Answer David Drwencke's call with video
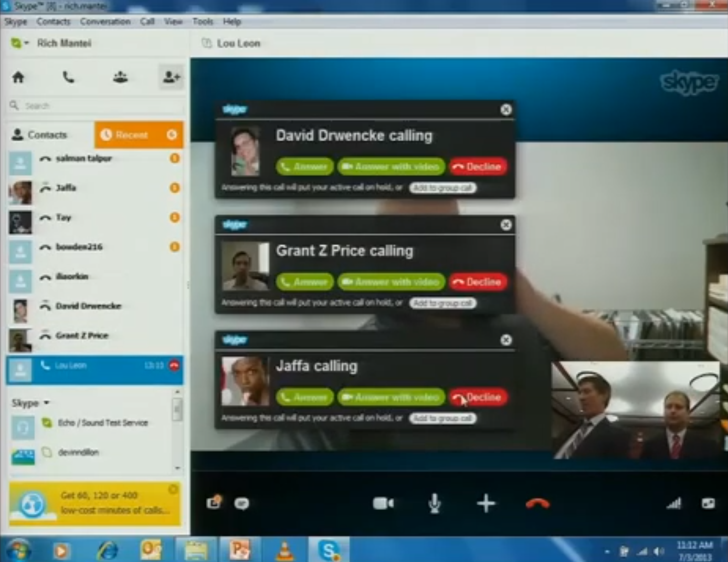728x562 pixels. pyautogui.click(x=392, y=166)
